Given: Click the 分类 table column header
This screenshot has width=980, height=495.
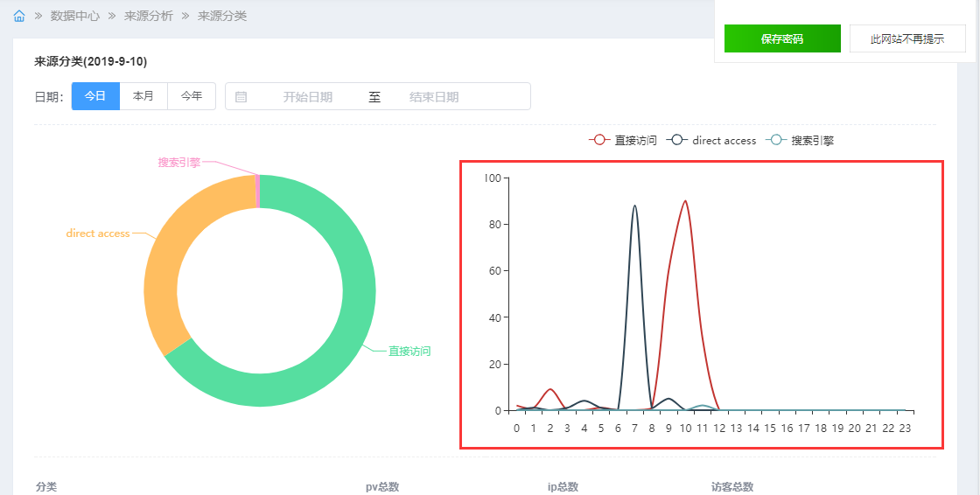Looking at the screenshot, I should click(46, 487).
